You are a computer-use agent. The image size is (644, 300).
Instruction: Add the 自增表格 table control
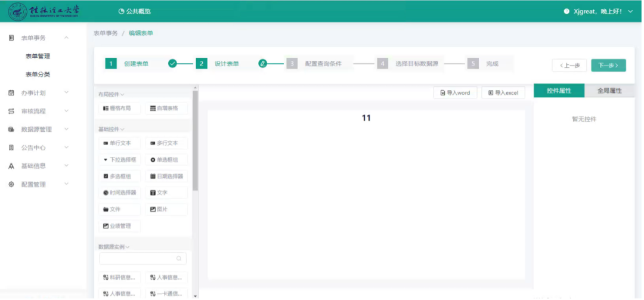coord(166,109)
